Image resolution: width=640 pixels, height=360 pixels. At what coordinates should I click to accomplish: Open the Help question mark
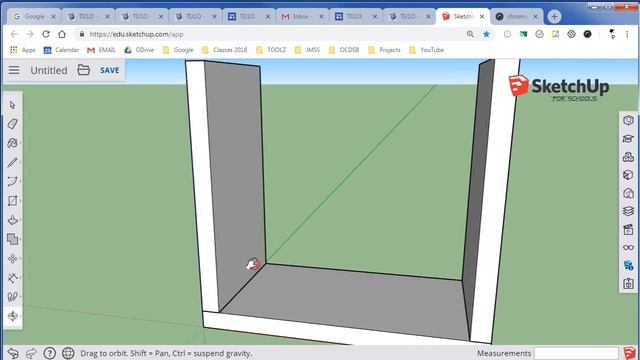coord(49,353)
